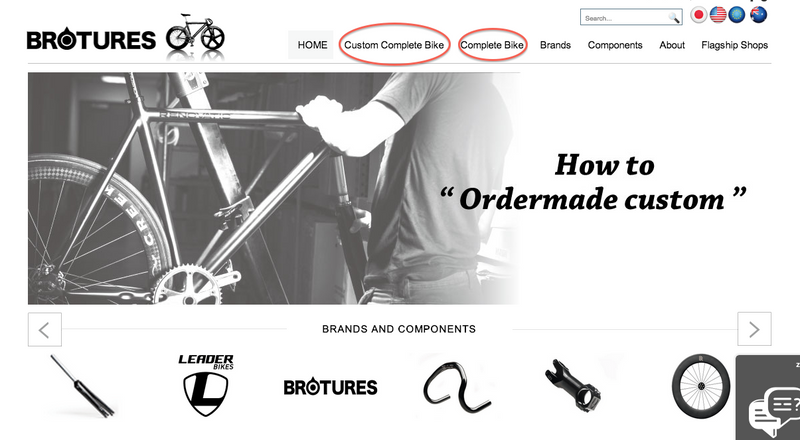Open the chat bubble widget icon

pyautogui.click(x=774, y=407)
